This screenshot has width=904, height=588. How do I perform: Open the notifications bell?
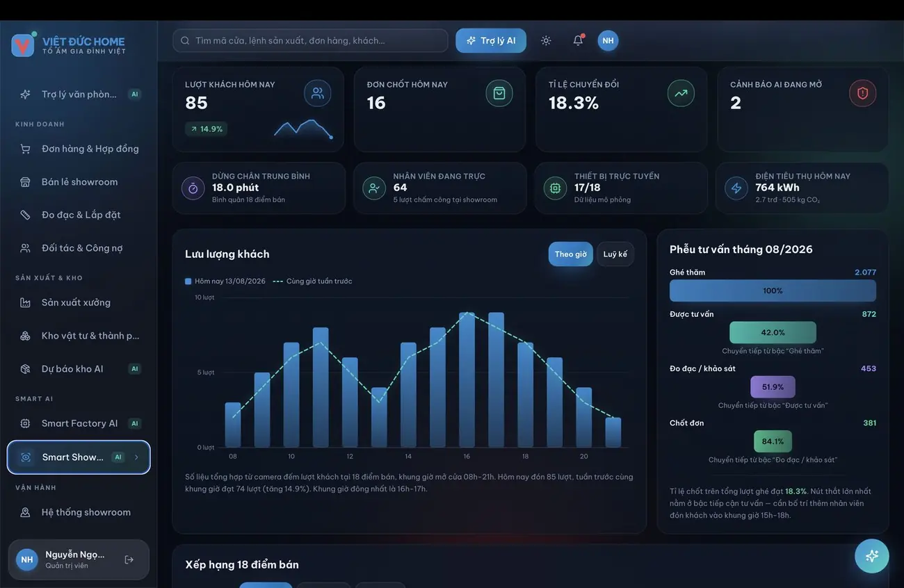pyautogui.click(x=578, y=40)
